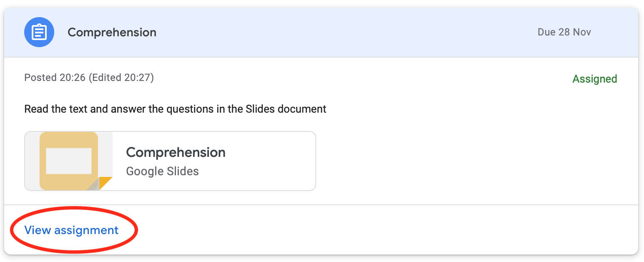Click the Read the text instruction sentence

175,109
